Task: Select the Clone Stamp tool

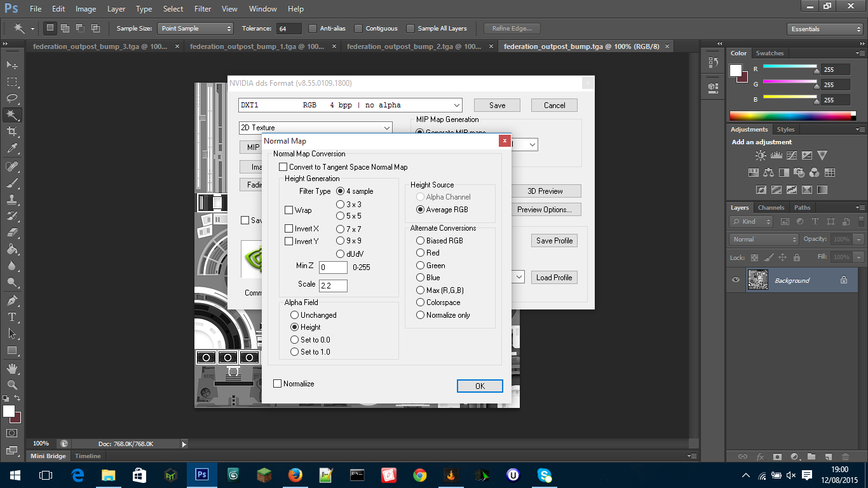Action: tap(12, 200)
